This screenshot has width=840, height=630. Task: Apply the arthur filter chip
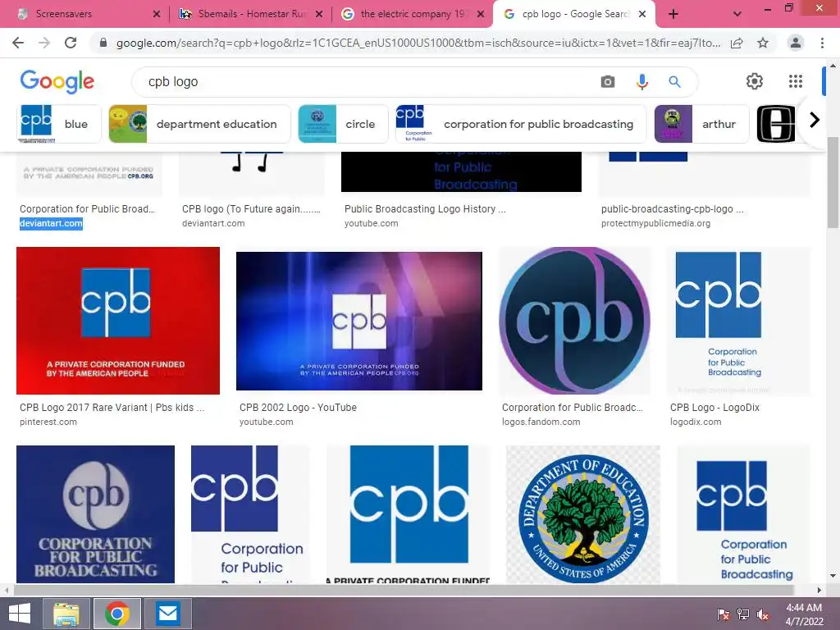coord(702,124)
